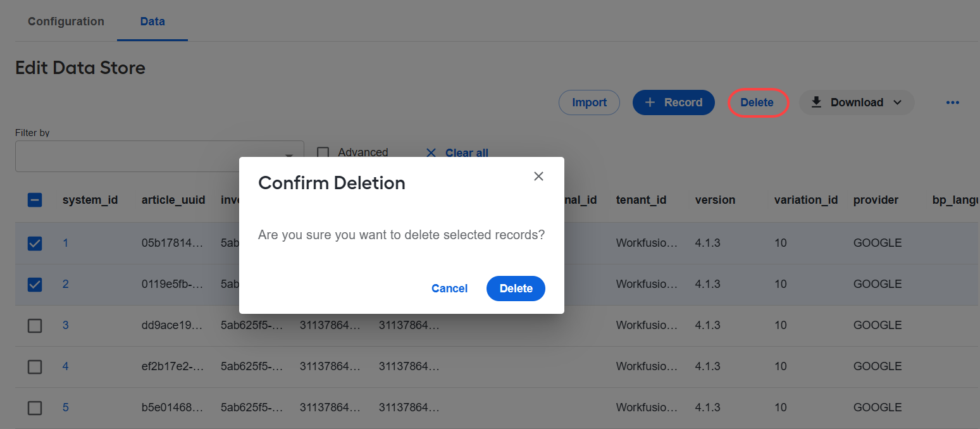The image size is (980, 429).
Task: Select article_uuid cell ef2b17e2-…
Action: pyautogui.click(x=173, y=366)
